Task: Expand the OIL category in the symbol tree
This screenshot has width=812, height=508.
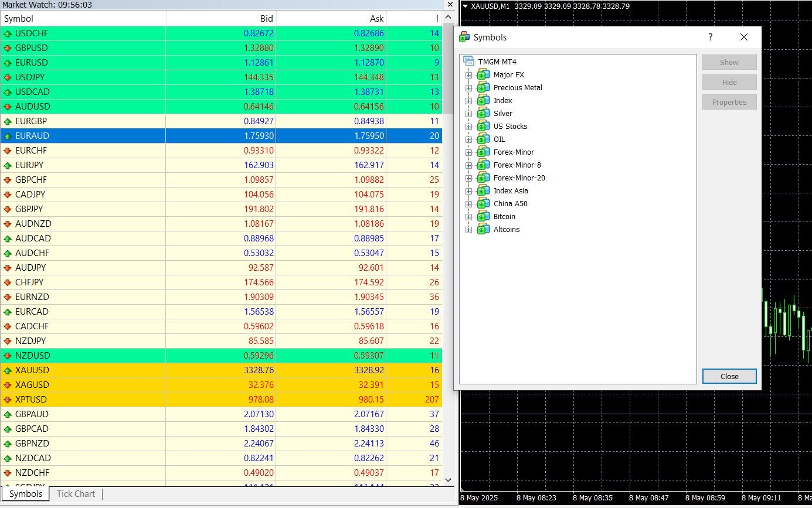Action: pyautogui.click(x=468, y=139)
